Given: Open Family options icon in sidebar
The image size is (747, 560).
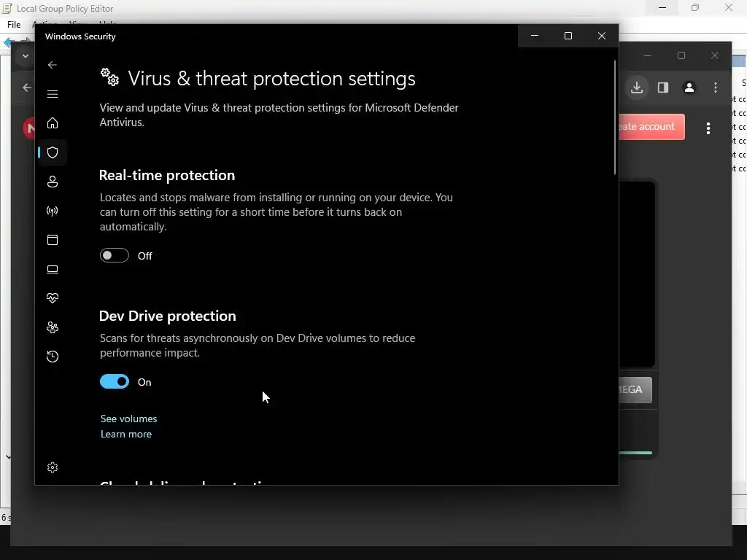Looking at the screenshot, I should pos(53,327).
